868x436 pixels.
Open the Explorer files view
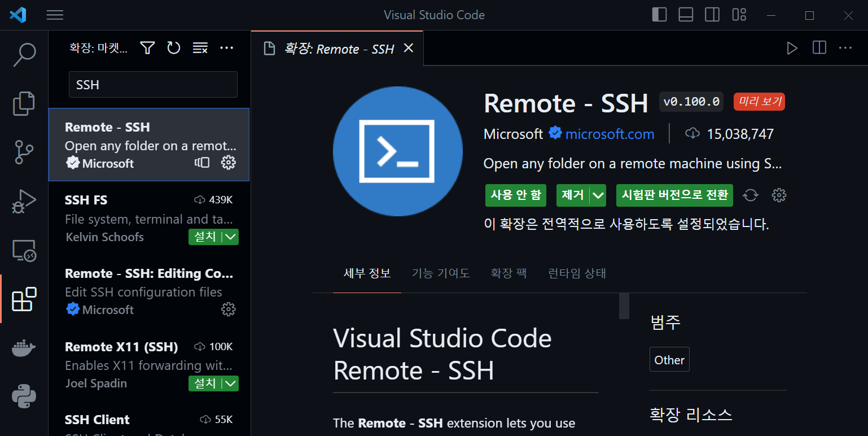24,103
